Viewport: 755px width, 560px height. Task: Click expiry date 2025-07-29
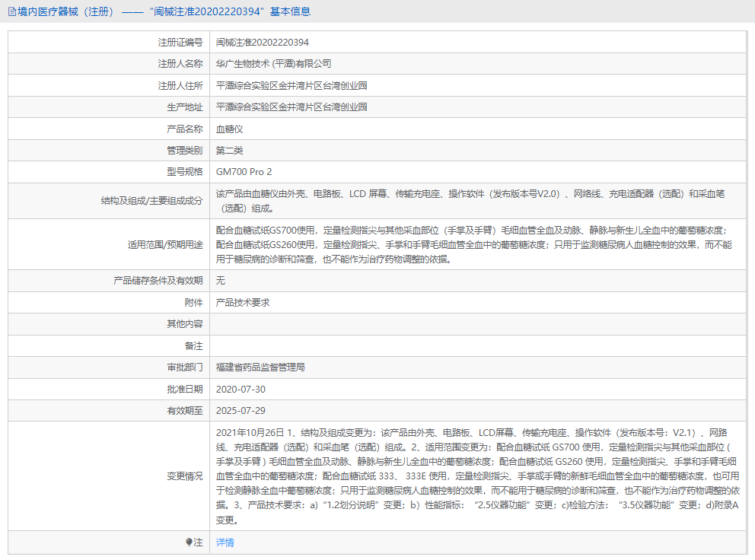point(241,411)
